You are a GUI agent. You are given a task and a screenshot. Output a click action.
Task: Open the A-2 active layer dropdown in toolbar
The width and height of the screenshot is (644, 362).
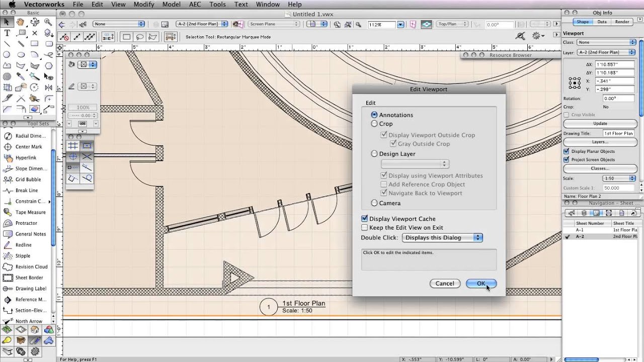(202, 24)
